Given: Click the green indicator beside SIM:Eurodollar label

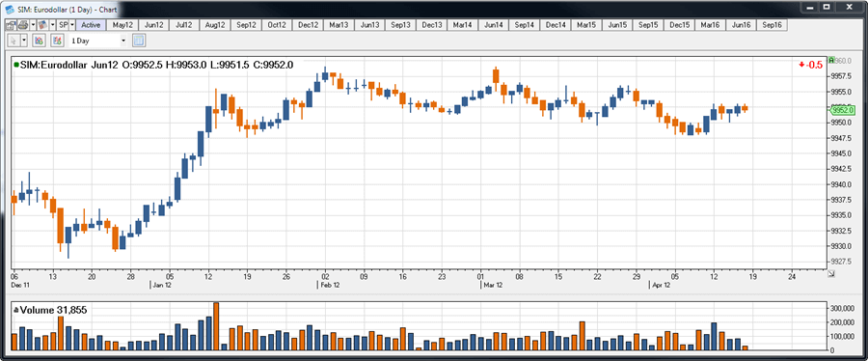Looking at the screenshot, I should tap(16, 65).
